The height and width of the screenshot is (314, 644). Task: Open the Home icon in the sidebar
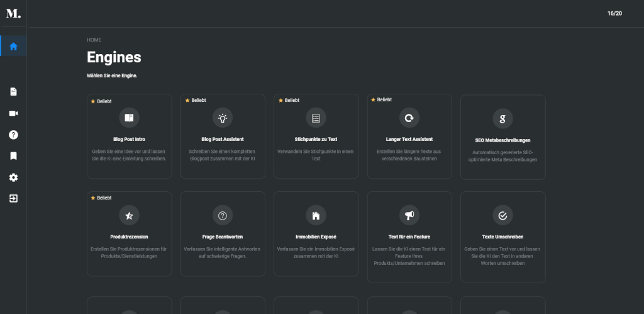click(14, 47)
